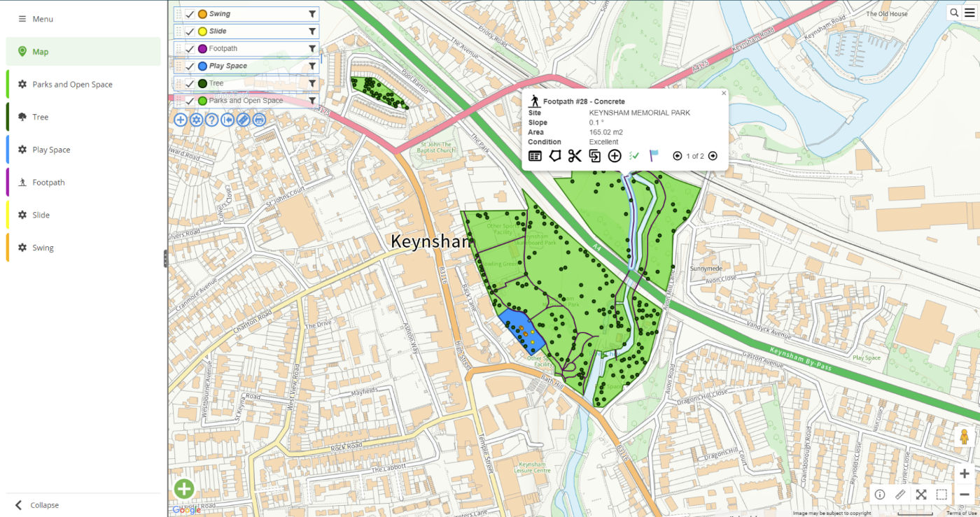This screenshot has width=980, height=517.
Task: Click the Street View pegman icon
Action: [x=964, y=437]
